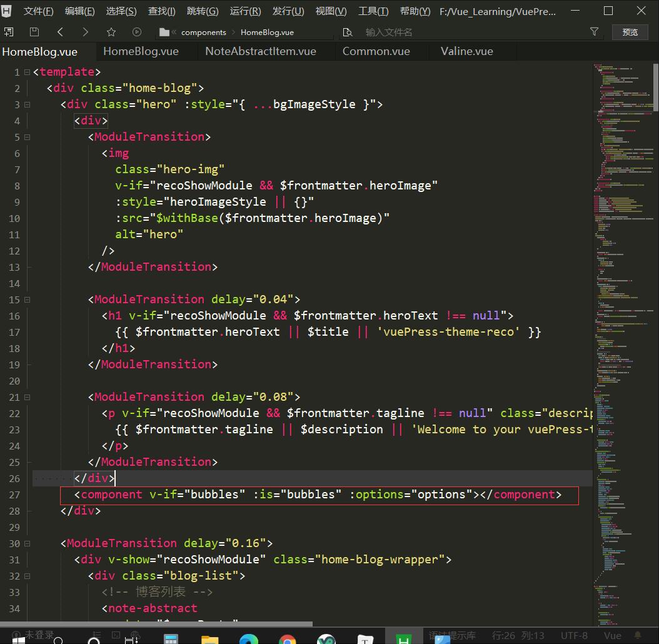659x644 pixels.
Task: Navigate back with the left arrow icon
Action: point(60,31)
